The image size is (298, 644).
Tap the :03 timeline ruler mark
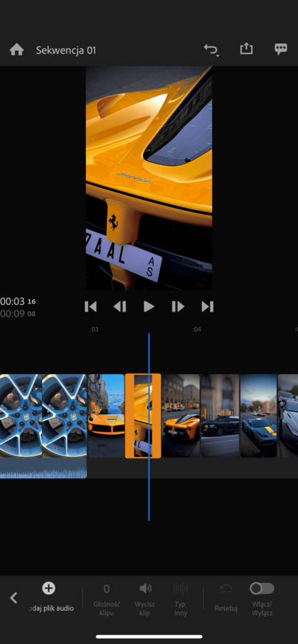pos(94,329)
